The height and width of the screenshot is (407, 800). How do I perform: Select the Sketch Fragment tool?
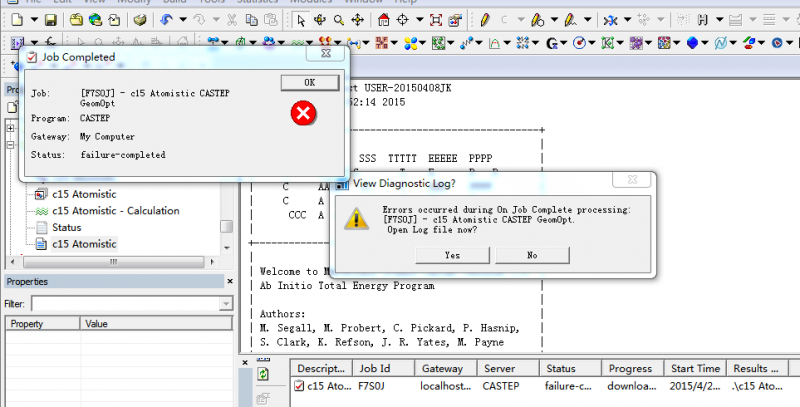click(x=571, y=20)
